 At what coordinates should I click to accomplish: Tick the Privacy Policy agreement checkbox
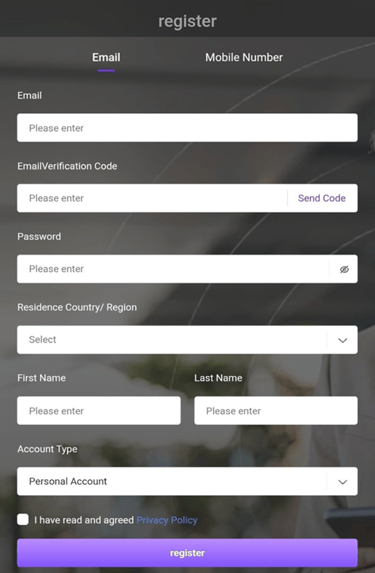pos(23,519)
